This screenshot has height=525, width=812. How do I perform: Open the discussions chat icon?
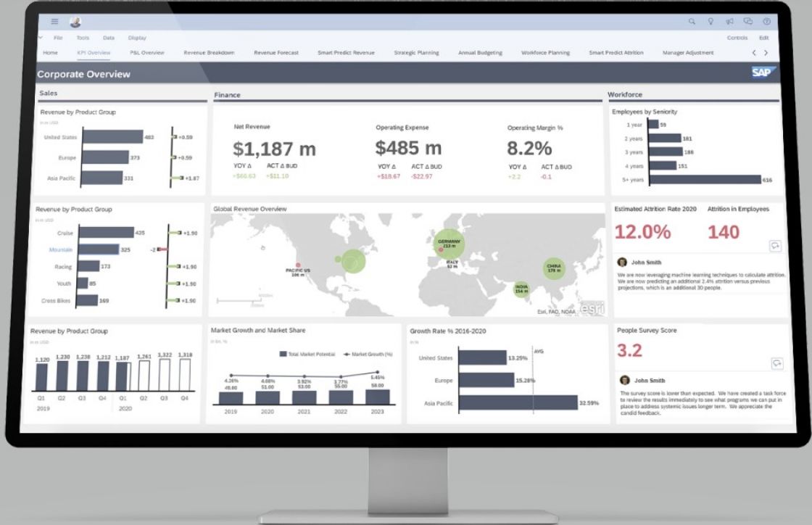click(x=748, y=22)
